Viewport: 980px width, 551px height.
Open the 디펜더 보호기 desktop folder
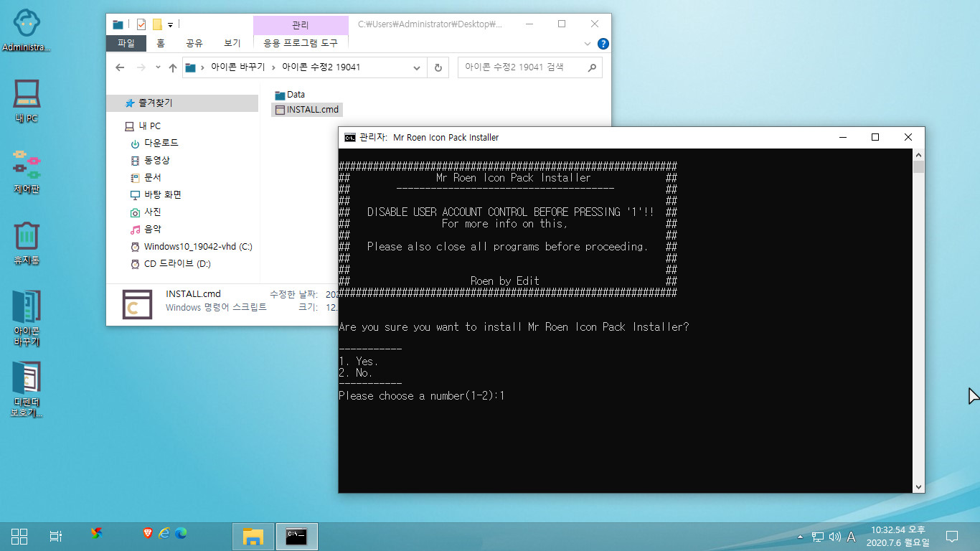point(27,390)
